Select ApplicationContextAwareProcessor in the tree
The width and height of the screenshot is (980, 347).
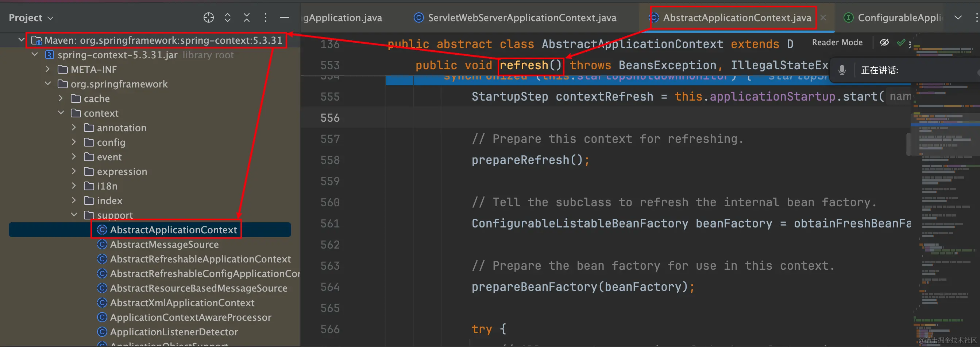190,317
